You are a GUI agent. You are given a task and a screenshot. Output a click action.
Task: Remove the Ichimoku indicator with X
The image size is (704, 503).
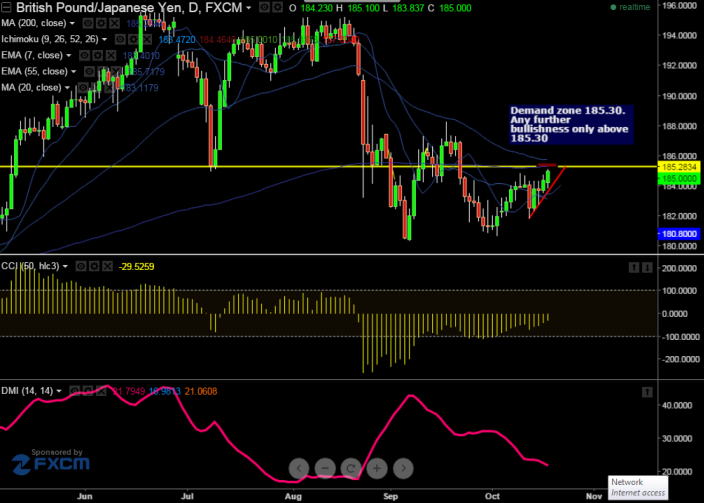coord(147,40)
